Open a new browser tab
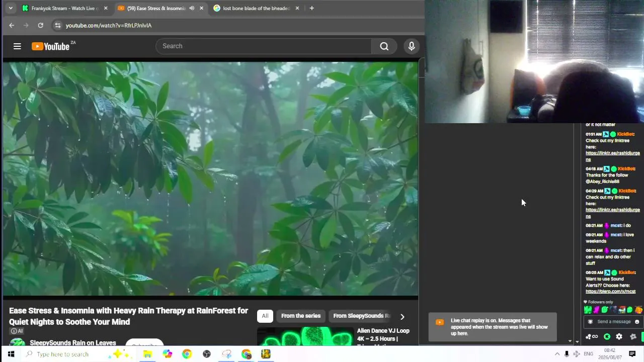The height and width of the screenshot is (362, 644). (311, 8)
